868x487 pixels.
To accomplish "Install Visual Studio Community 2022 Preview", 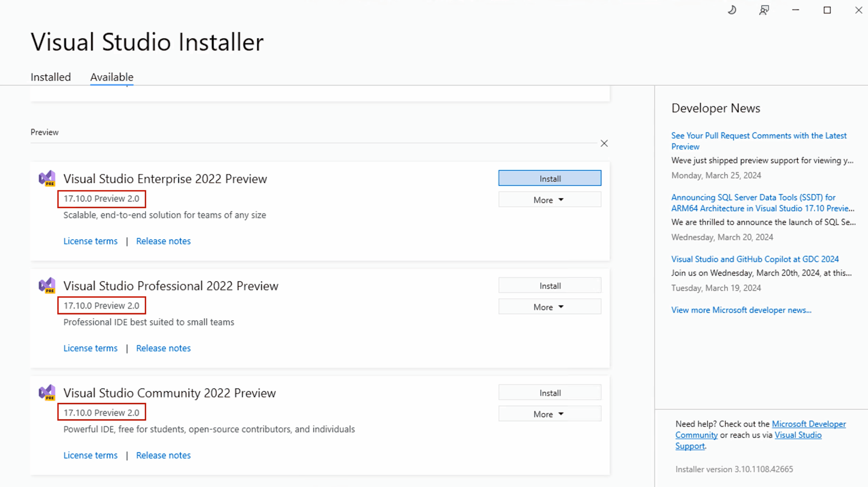I will (x=549, y=393).
